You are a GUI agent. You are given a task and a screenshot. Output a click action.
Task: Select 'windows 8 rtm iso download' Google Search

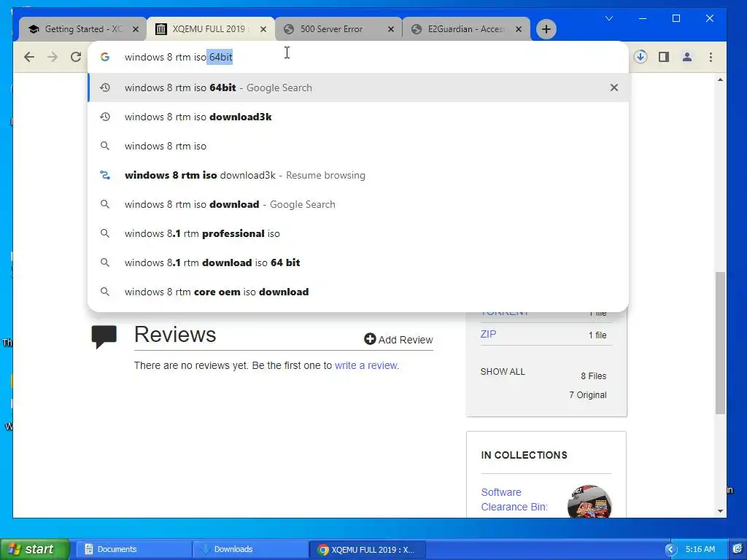[x=358, y=204]
